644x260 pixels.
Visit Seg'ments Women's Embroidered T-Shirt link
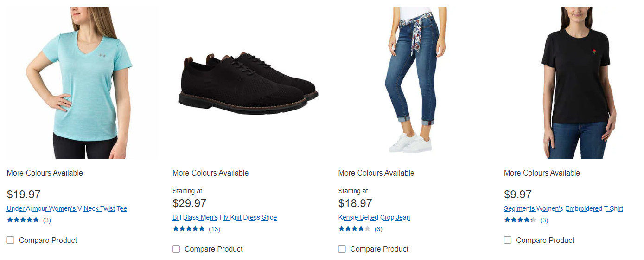click(x=563, y=208)
